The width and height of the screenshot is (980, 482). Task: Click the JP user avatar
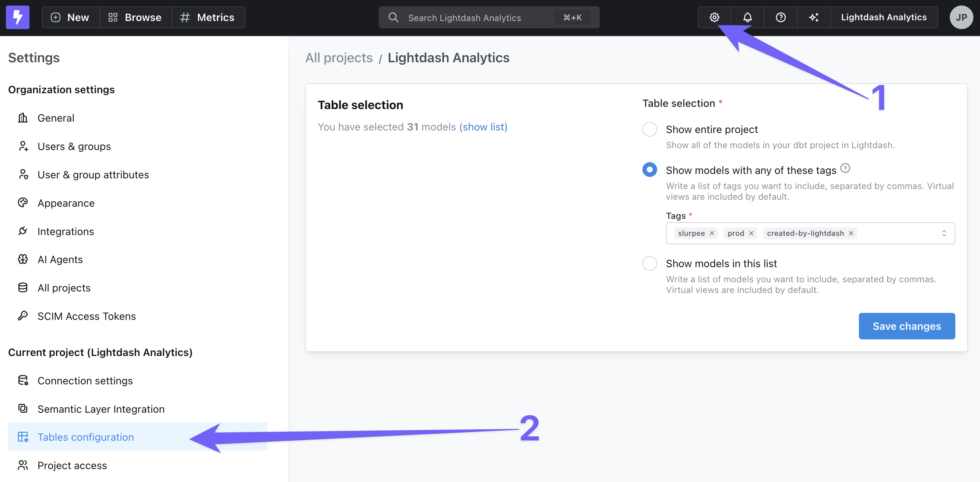click(961, 17)
